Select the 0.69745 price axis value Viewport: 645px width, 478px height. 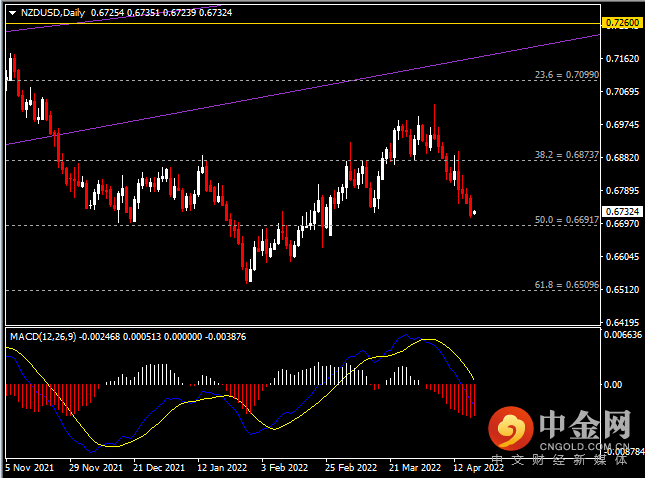(x=622, y=125)
